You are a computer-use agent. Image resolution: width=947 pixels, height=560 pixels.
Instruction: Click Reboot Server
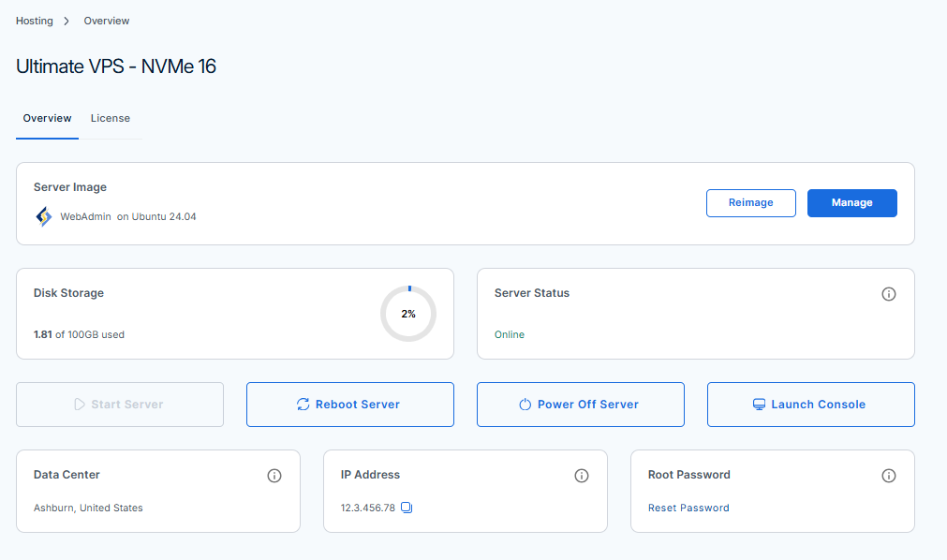click(x=350, y=405)
